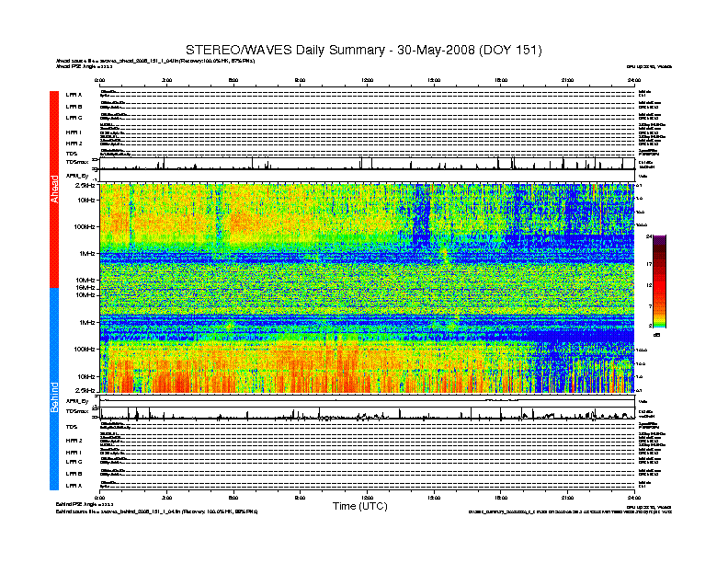Click the TDS label in the Behind section
Screen dimensions: 728x563
[72, 427]
